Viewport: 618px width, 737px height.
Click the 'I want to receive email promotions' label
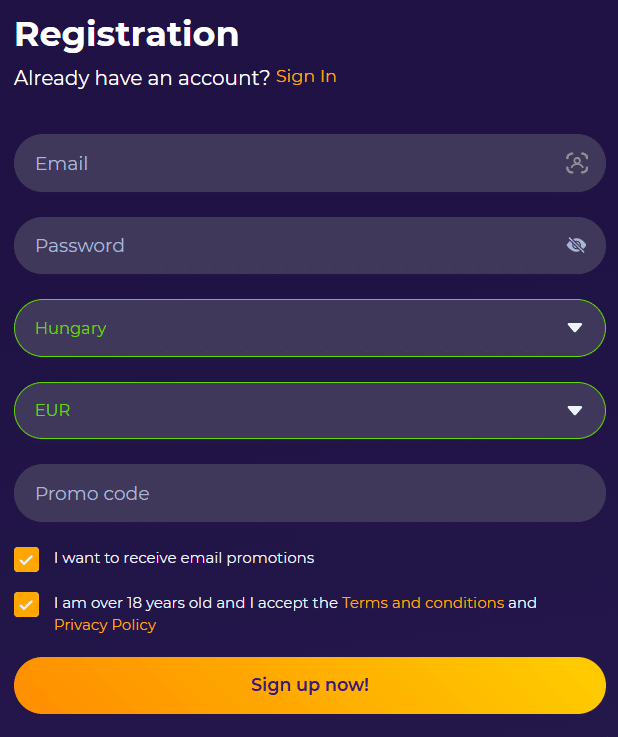(184, 558)
